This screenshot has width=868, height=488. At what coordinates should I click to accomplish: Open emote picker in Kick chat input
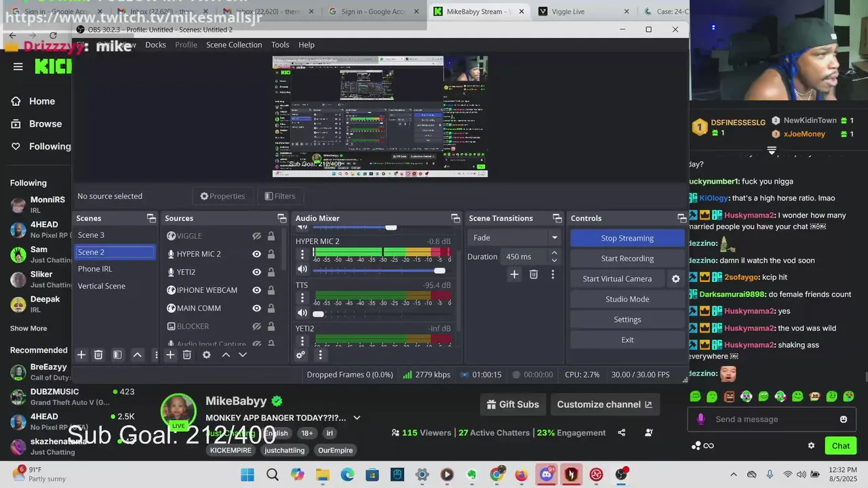tap(844, 420)
